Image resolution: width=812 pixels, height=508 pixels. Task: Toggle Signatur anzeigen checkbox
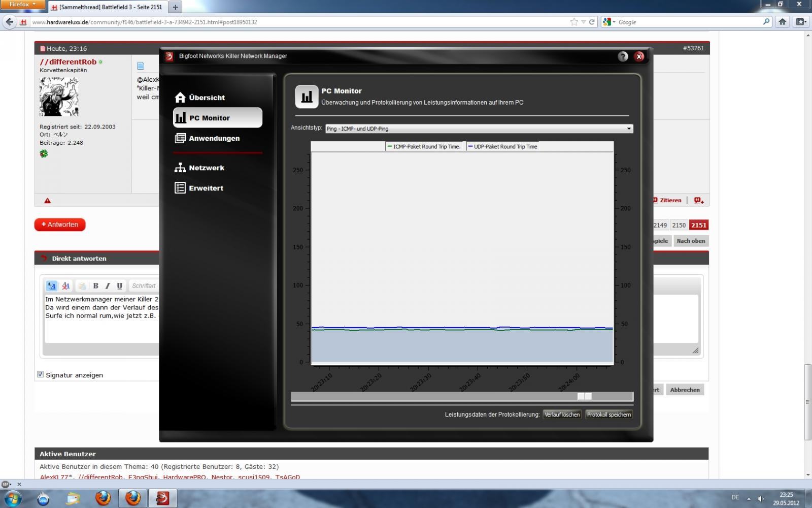click(40, 374)
